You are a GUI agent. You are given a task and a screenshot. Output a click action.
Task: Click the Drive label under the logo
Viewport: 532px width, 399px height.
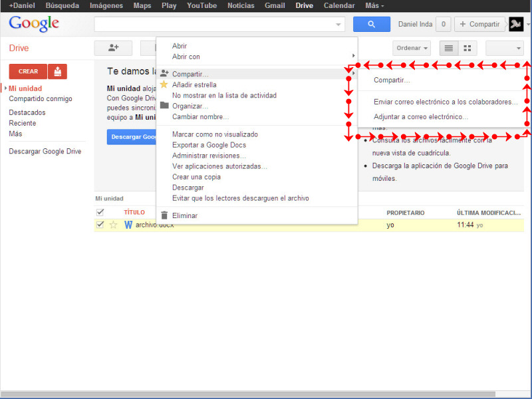[x=19, y=48]
